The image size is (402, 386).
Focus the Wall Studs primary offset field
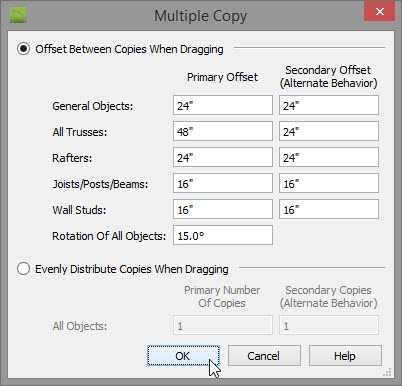click(223, 209)
